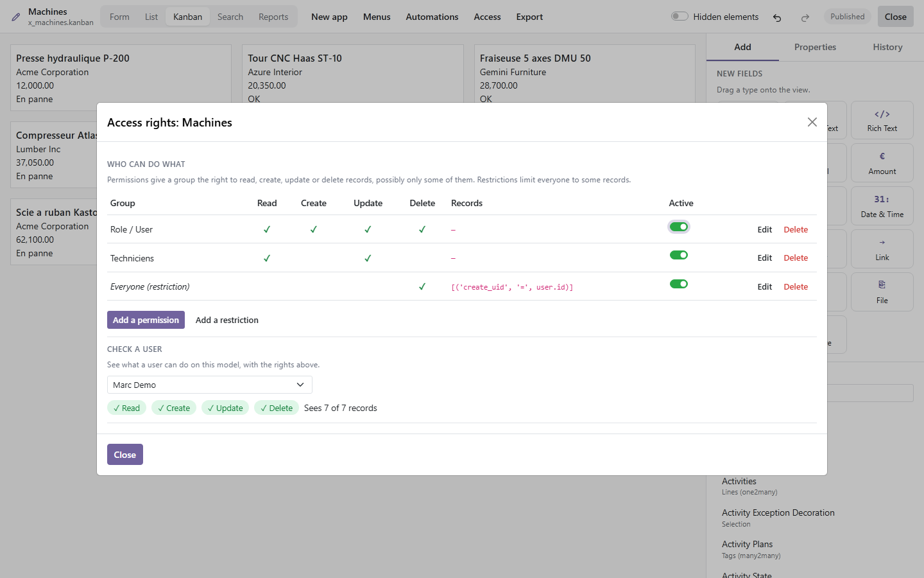This screenshot has height=578, width=924.
Task: Click Add a restriction link
Action: click(x=227, y=320)
